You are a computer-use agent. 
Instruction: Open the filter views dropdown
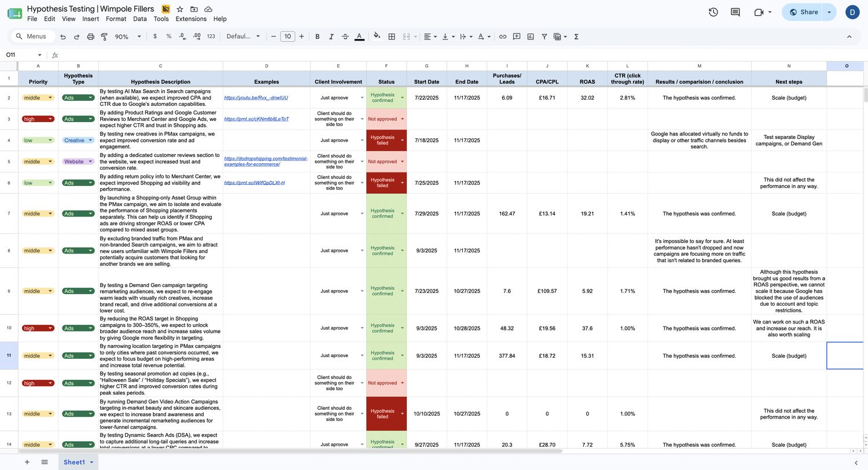point(560,36)
